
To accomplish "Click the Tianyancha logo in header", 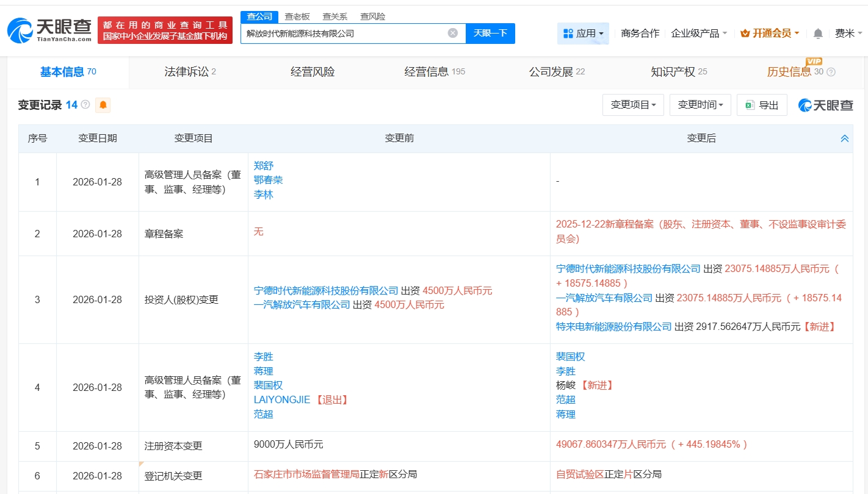I will [x=50, y=30].
